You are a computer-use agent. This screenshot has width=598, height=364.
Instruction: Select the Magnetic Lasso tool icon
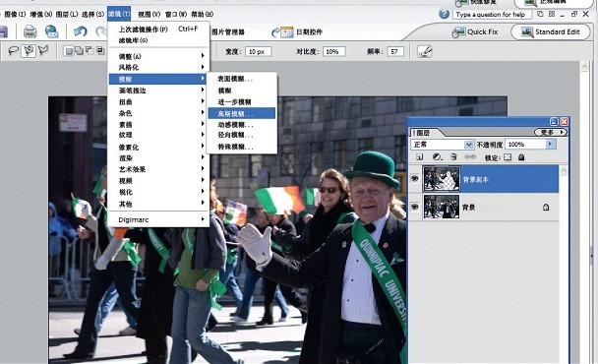click(x=29, y=50)
